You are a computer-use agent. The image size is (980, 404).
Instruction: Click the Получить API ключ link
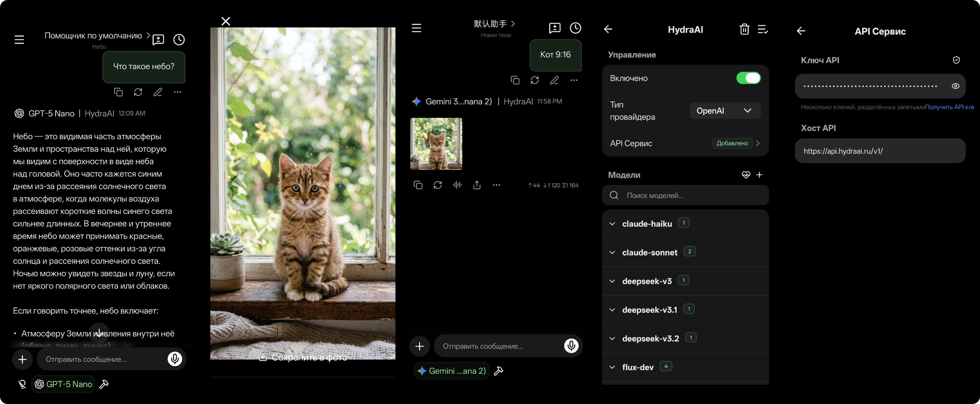click(949, 107)
